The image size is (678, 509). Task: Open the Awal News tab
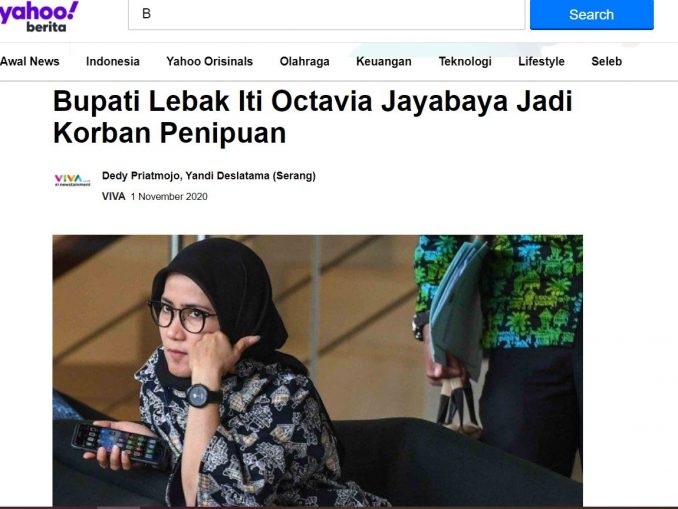(x=29, y=61)
